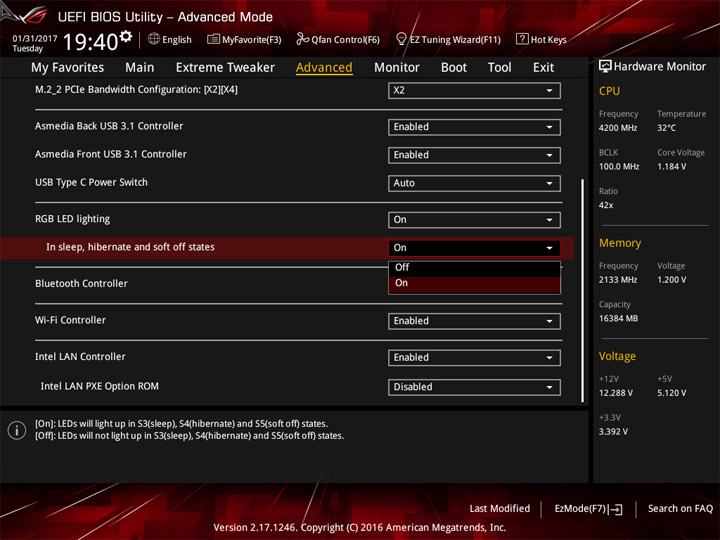Click the +3.3V reading 3.392 V

613,432
